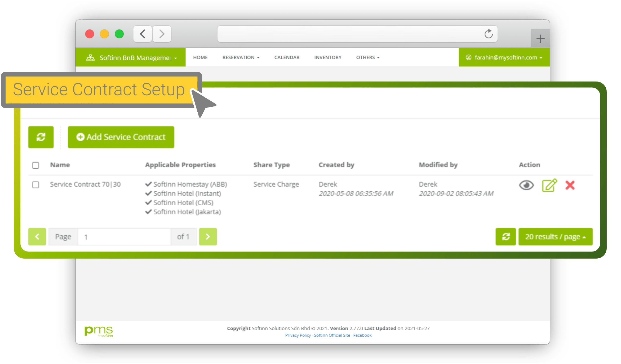Expand the OTHERS menu
The height and width of the screenshot is (364, 621).
368,57
